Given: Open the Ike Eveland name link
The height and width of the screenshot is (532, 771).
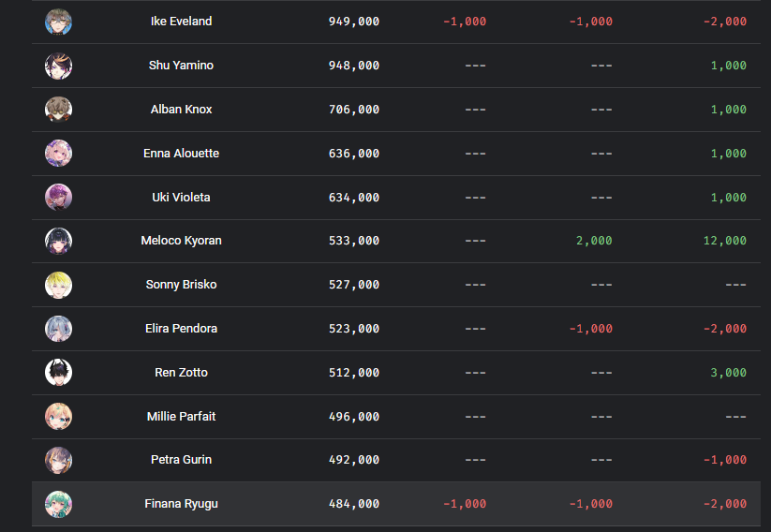Looking at the screenshot, I should click(x=181, y=22).
